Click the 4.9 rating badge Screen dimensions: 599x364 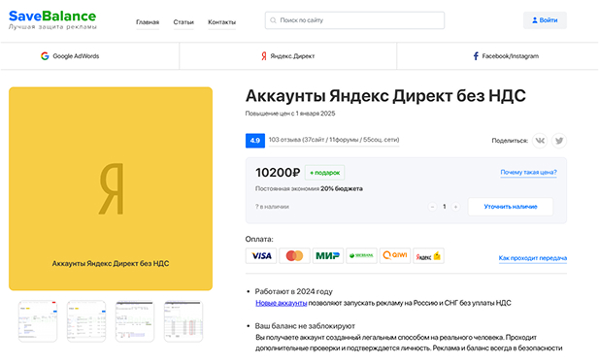click(x=254, y=141)
